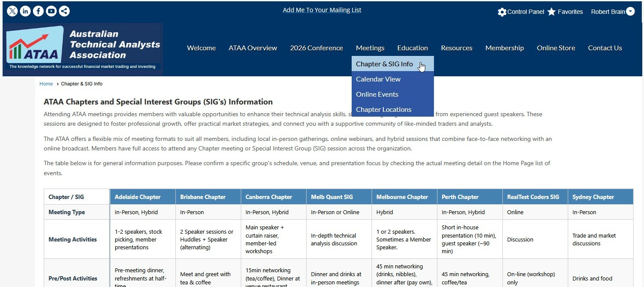Image resolution: width=644 pixels, height=287 pixels.
Task: Click the Perth Chapter column header
Action: tap(470, 197)
